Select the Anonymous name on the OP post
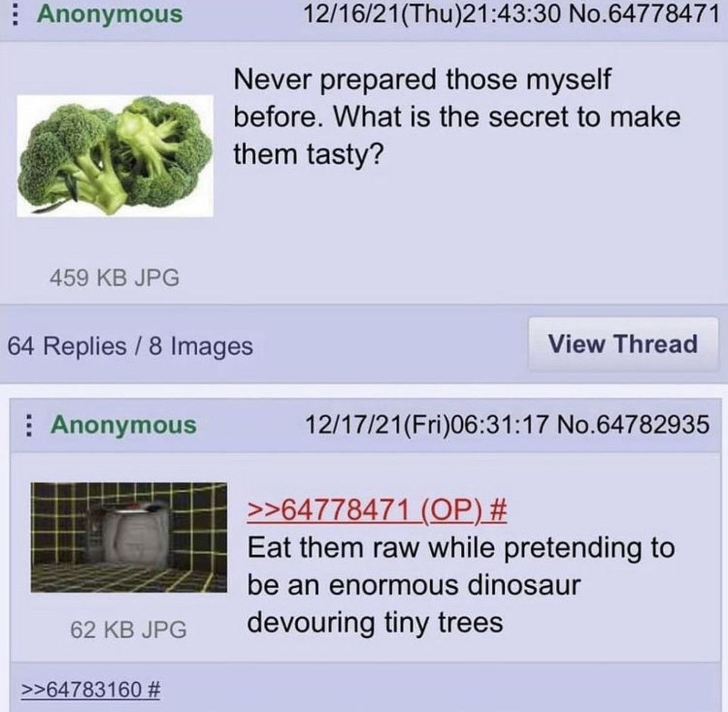This screenshot has height=712, width=728. point(110,14)
